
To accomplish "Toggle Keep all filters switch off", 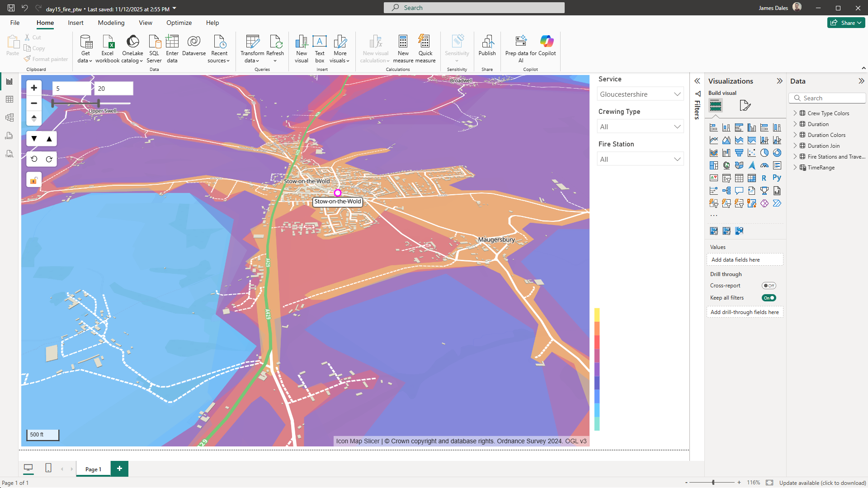I will click(769, 298).
